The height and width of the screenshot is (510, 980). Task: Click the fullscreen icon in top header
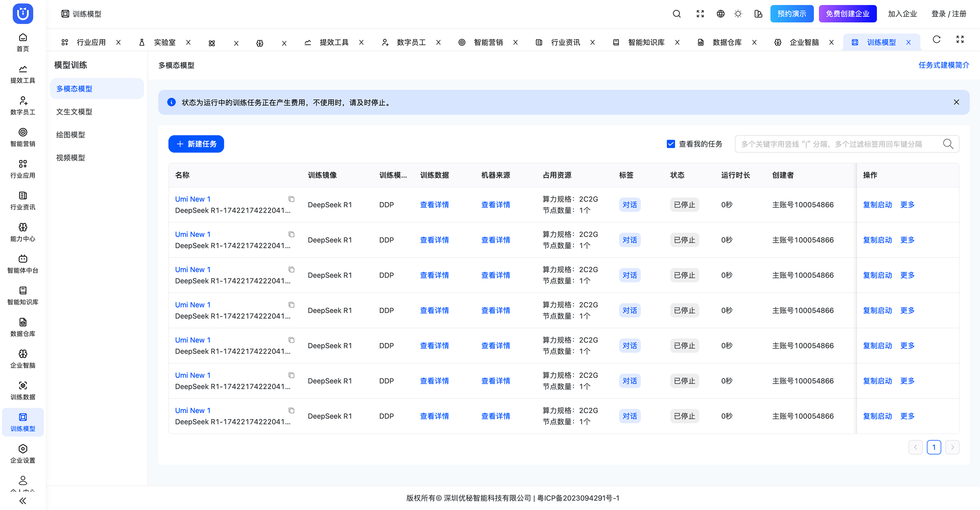pos(700,14)
